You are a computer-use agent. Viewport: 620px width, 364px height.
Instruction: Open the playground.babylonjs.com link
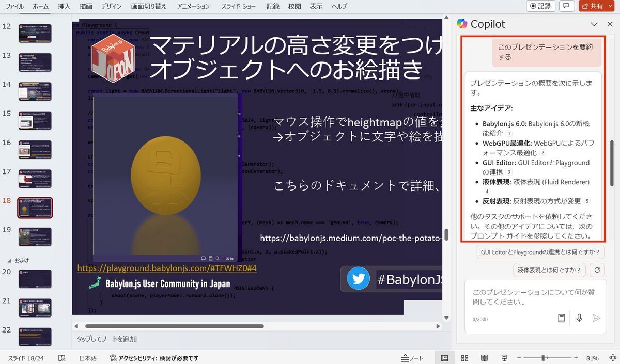click(x=167, y=268)
